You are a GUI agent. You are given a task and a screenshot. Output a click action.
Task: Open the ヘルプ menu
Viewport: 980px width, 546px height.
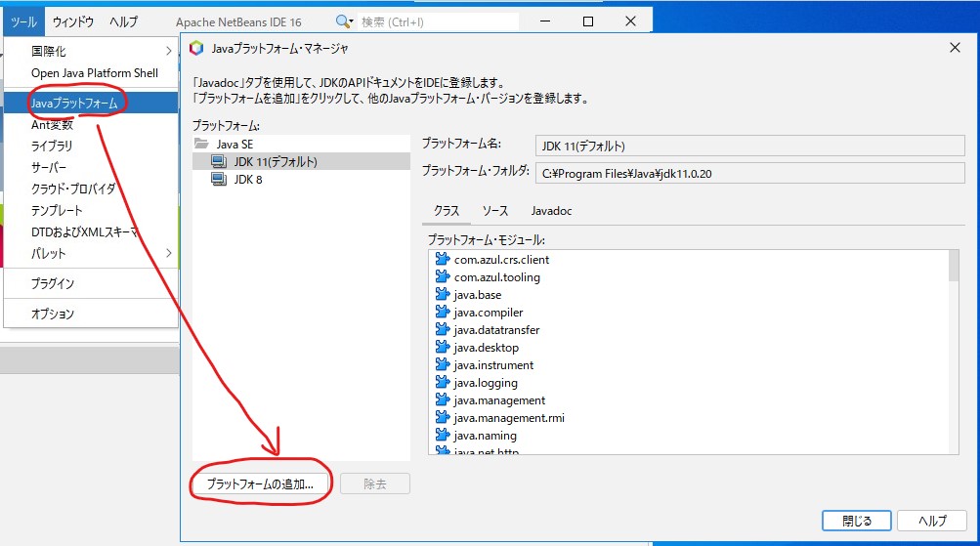[x=123, y=21]
